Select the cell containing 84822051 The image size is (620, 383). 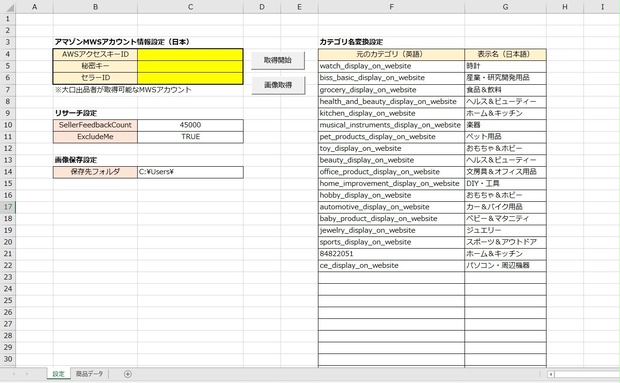[391, 254]
